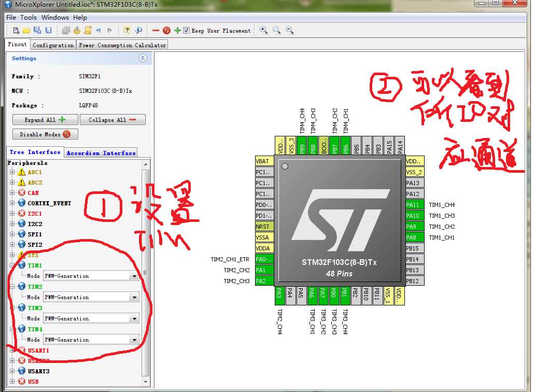
Task: Expand the USART3 tree node
Action: [x=12, y=371]
